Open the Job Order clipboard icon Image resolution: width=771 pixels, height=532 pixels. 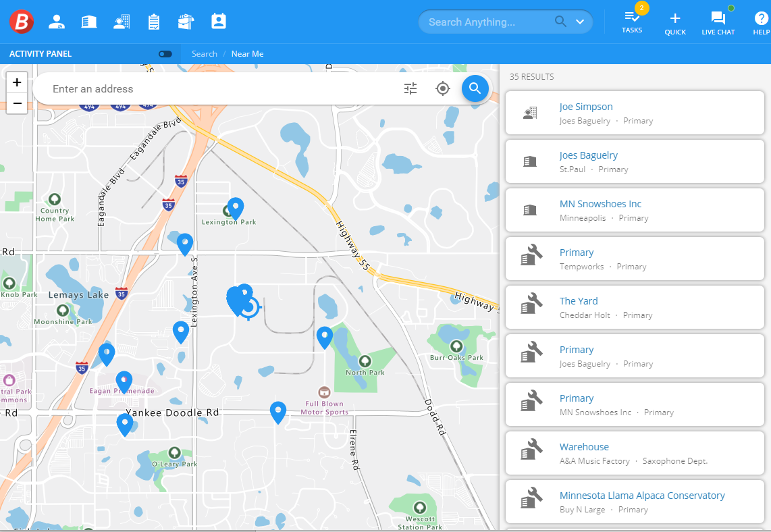(154, 22)
